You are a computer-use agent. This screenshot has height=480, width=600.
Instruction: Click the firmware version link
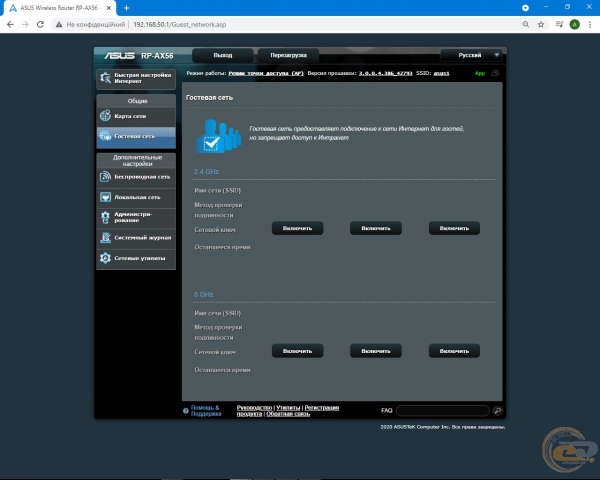(x=385, y=73)
